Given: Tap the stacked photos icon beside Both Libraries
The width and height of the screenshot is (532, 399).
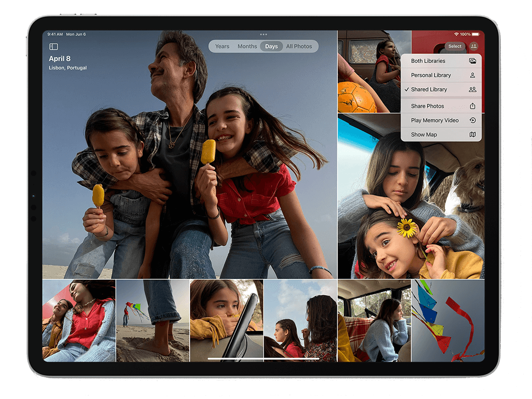Looking at the screenshot, I should (x=473, y=61).
